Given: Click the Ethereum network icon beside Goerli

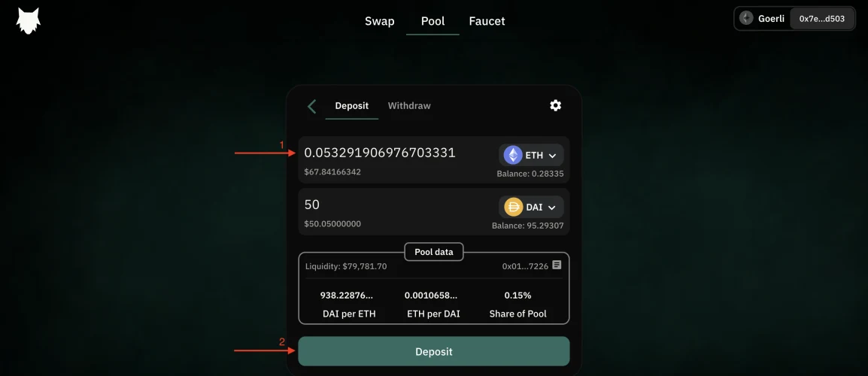Looking at the screenshot, I should point(747,18).
